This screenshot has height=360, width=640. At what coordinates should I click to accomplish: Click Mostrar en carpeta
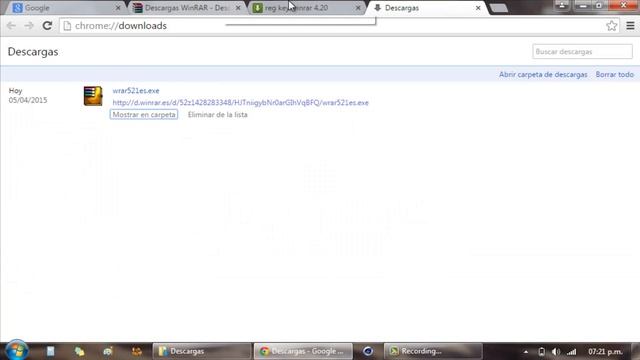144,115
